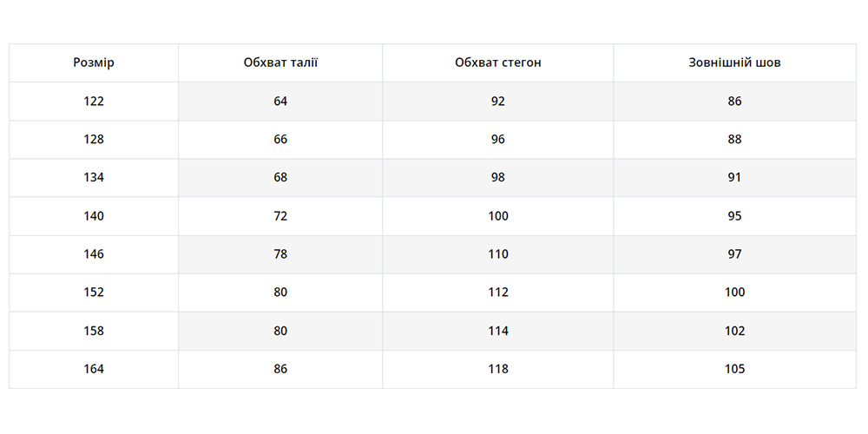The image size is (868, 434).
Task: Select waist value 72 for size 140
Action: (x=280, y=215)
